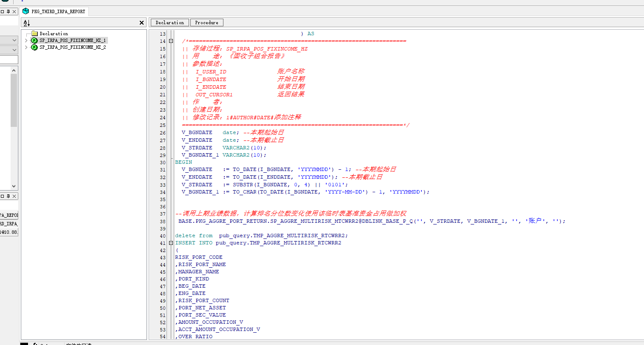Float the lower left docked panel
Screen dimensions: 644x345
click(2, 196)
